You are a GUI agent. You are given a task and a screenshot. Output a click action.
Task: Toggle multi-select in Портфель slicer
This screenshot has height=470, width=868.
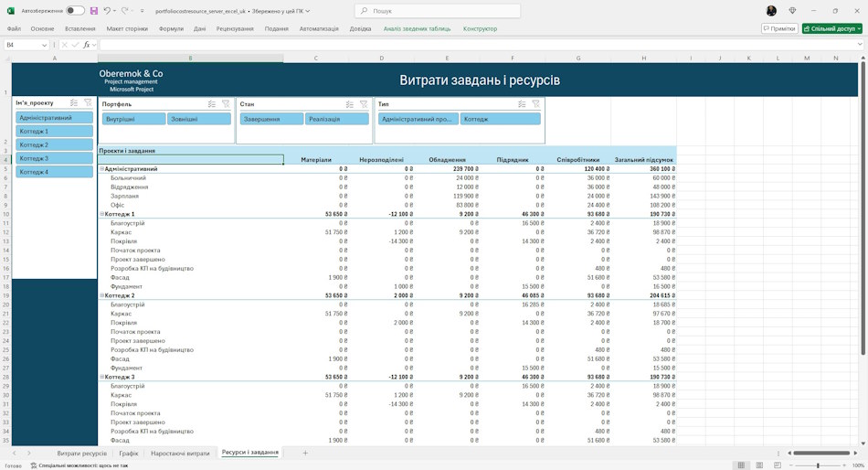pos(211,103)
